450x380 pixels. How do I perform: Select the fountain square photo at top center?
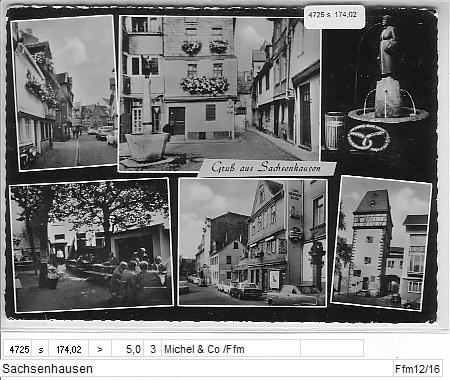220,94
